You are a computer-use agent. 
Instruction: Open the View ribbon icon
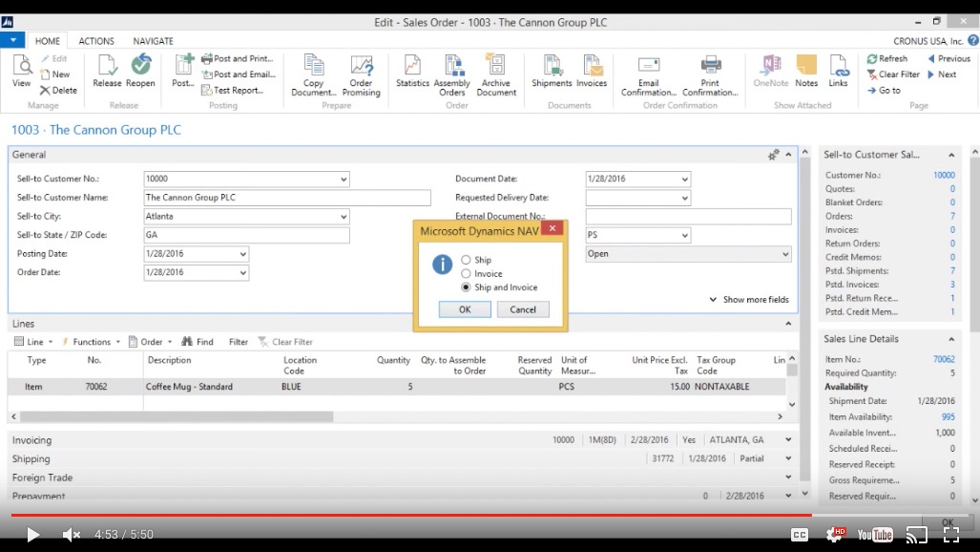[21, 71]
